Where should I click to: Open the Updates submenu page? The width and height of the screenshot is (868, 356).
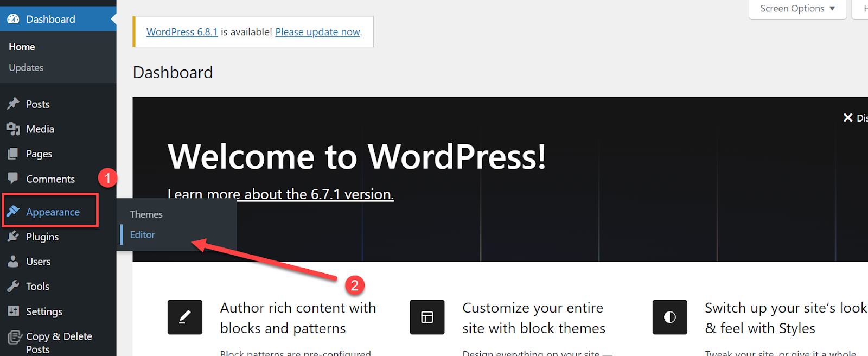tap(26, 68)
